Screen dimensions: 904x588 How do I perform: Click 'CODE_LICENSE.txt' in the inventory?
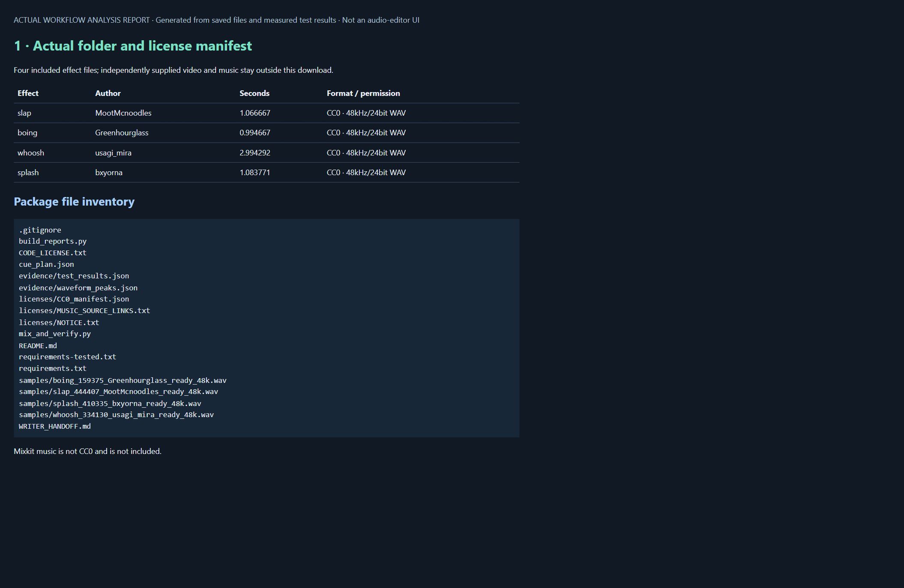53,253
